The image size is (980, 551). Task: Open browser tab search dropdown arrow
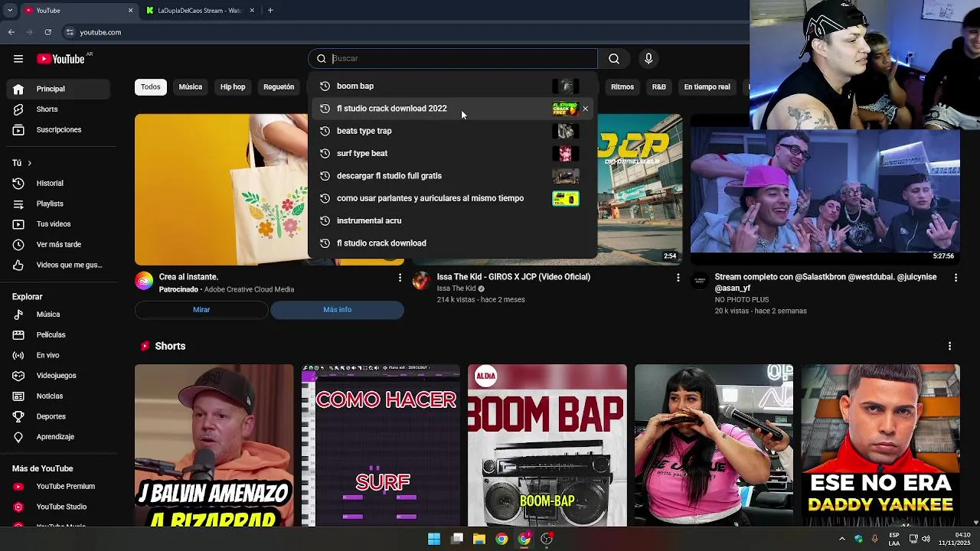pos(11,11)
